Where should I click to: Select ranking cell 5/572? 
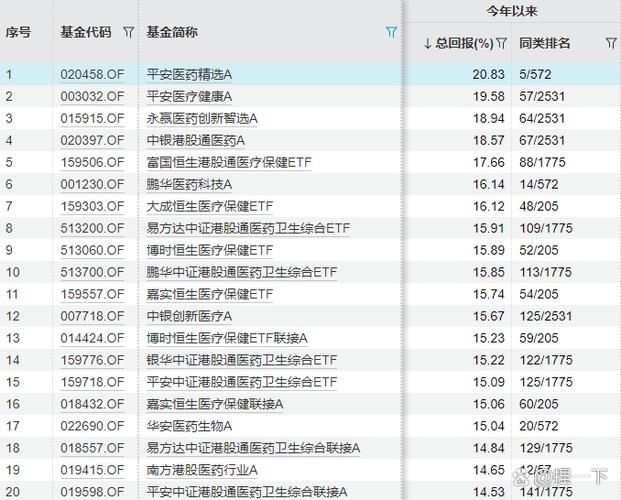535,74
